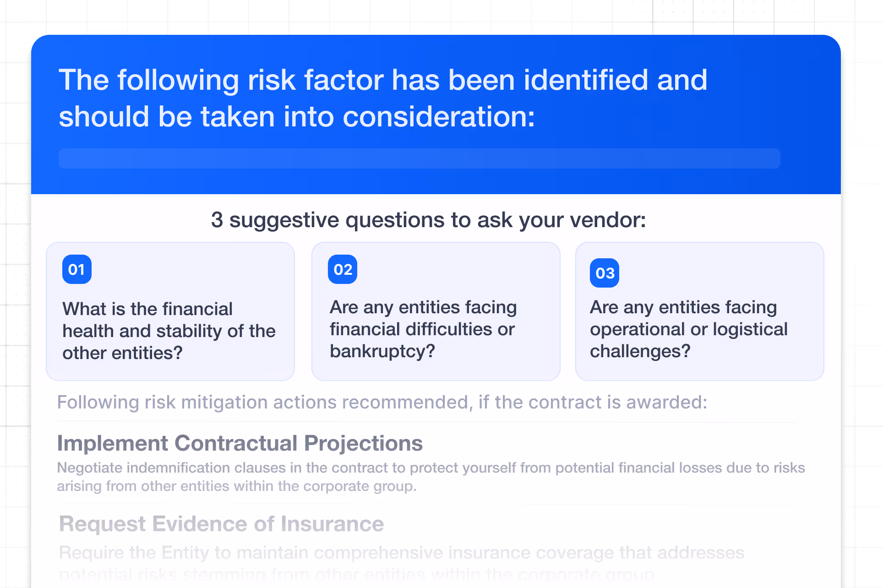This screenshot has height=588, width=883.
Task: Select the operational or logistical challenges question
Action: click(x=700, y=311)
